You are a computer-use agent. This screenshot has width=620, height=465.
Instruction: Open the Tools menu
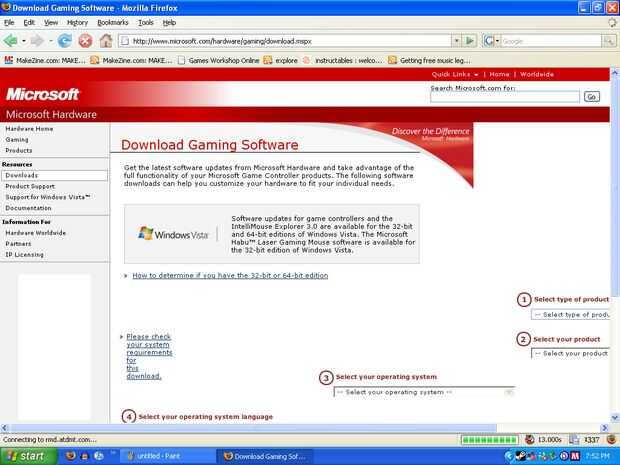click(146, 23)
